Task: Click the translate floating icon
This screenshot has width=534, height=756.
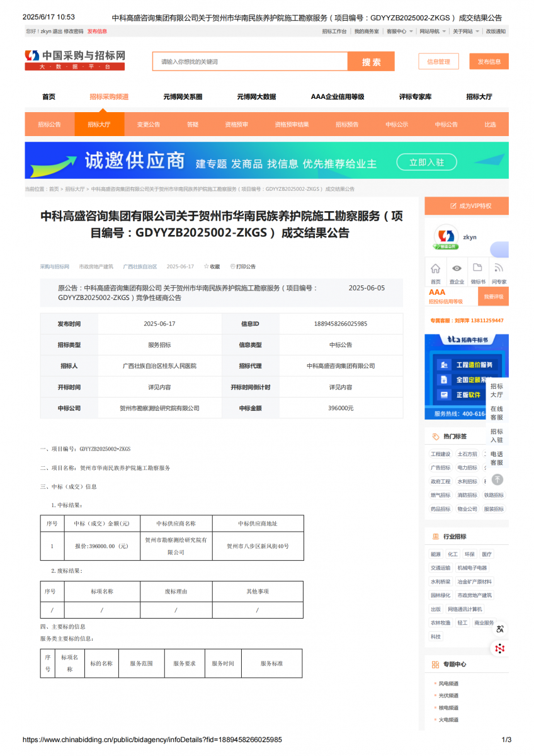Action: [500, 629]
